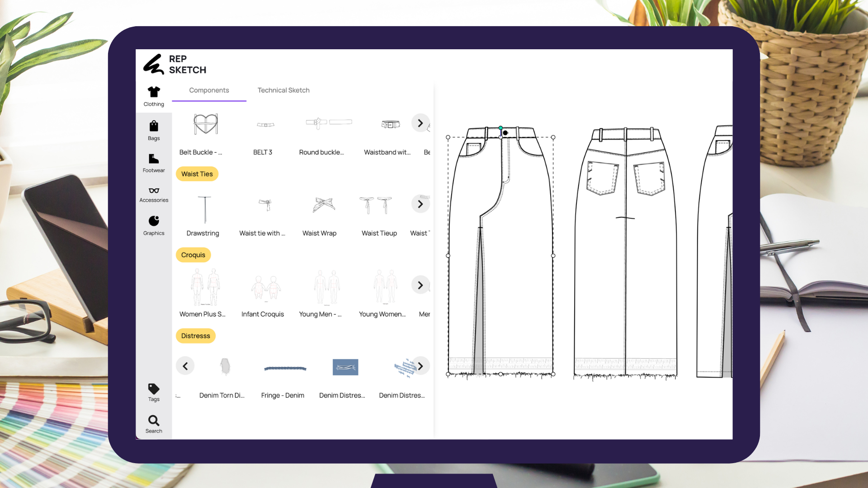
Task: Expand the Distresss components row
Action: [x=420, y=366]
